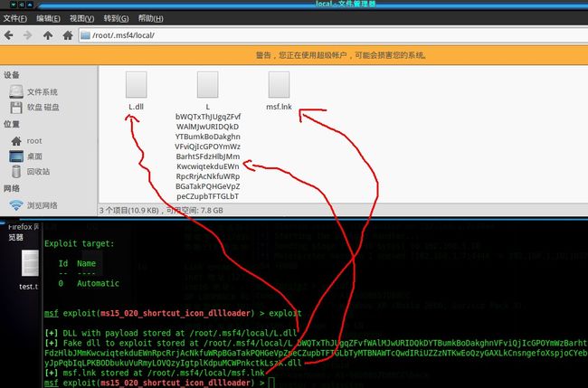Screen dimensions: 588x388
Task: Click the superuser warning banner
Action: click(294, 55)
